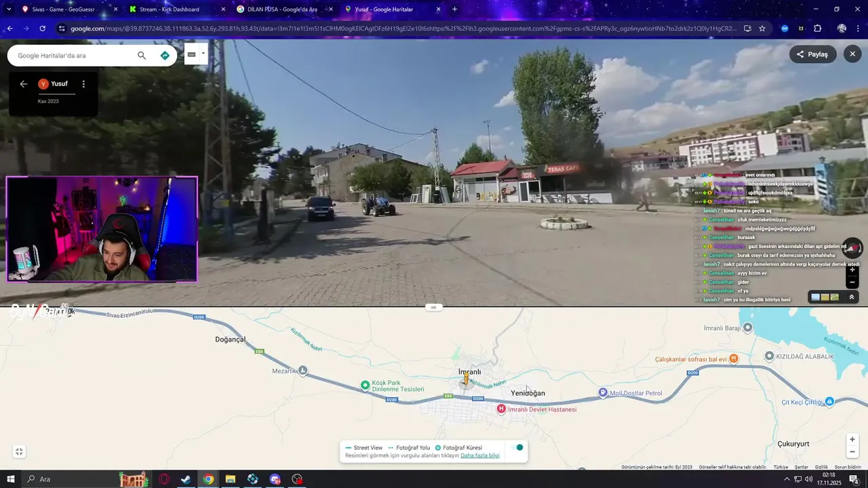Switch to Sivas - Game - GeoGuessr tab
Image resolution: width=868 pixels, height=488 pixels.
point(68,9)
